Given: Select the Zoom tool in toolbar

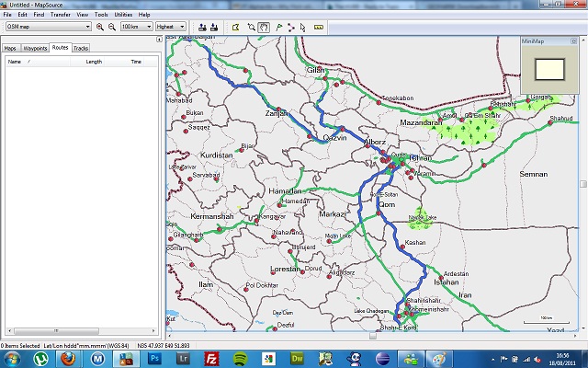Looking at the screenshot, I should coord(251,27).
